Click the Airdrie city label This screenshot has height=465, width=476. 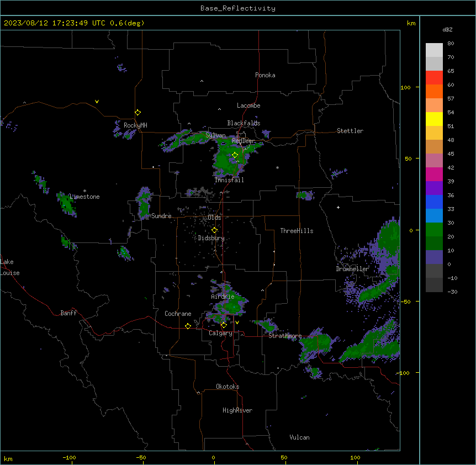[x=223, y=297]
